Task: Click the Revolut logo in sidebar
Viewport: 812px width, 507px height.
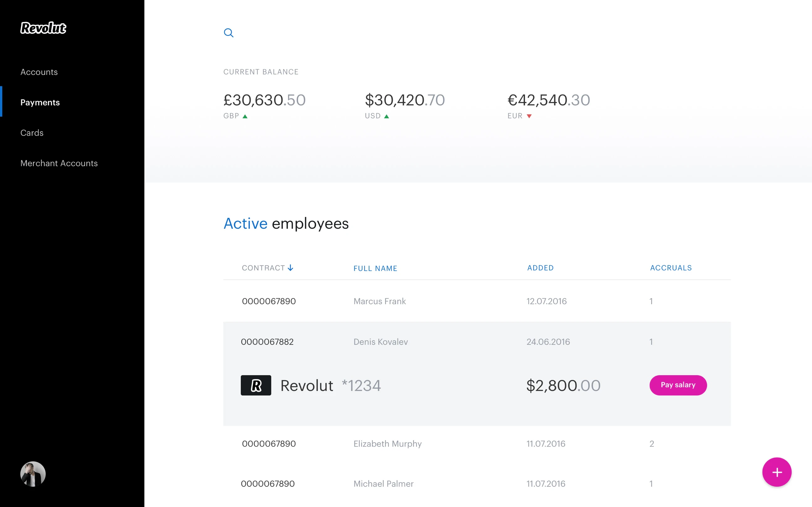Action: 43,28
